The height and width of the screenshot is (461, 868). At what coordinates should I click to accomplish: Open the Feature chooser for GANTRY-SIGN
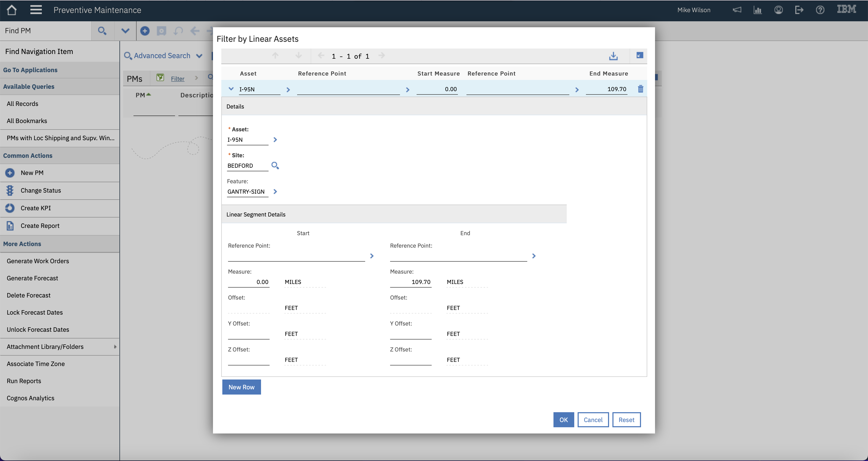[x=275, y=191]
